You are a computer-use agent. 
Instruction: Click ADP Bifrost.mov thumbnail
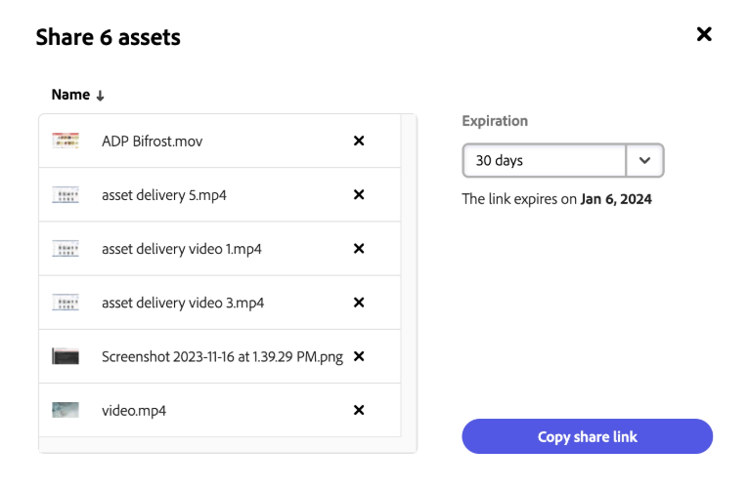(x=66, y=141)
